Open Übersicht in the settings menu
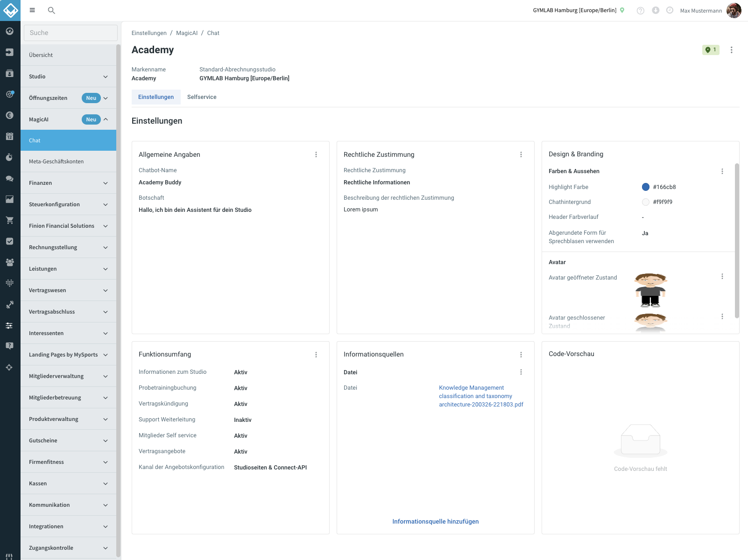Viewport: 748px width, 560px height. (68, 55)
